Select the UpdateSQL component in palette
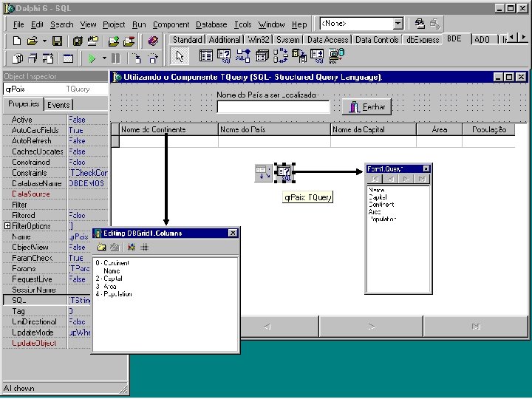532x399 pixels. pos(317,55)
